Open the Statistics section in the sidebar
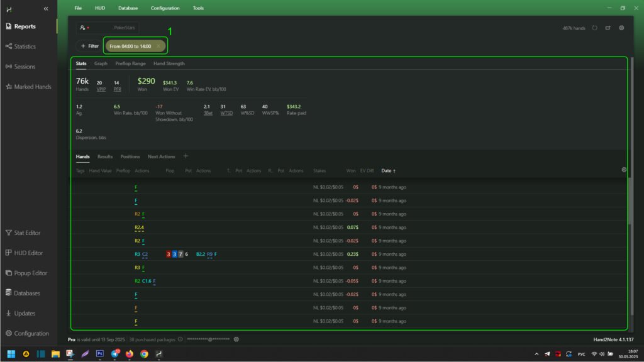This screenshot has width=644, height=362. click(25, 47)
